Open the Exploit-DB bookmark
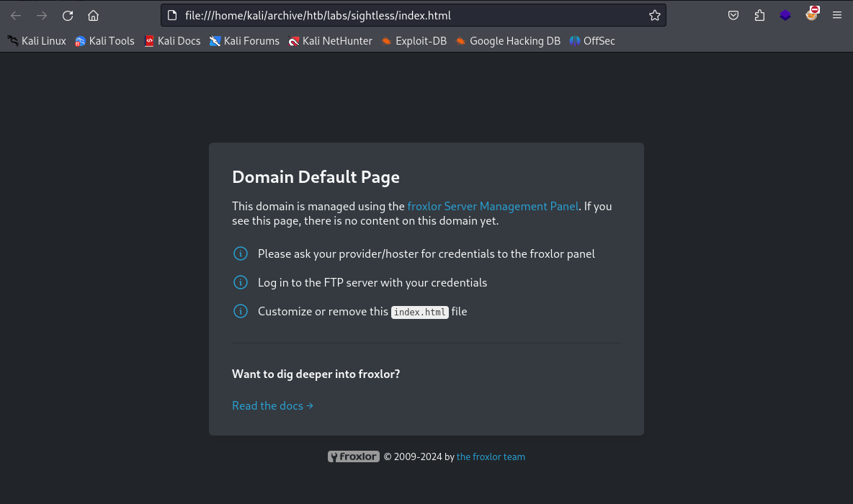The width and height of the screenshot is (853, 504). tap(414, 41)
